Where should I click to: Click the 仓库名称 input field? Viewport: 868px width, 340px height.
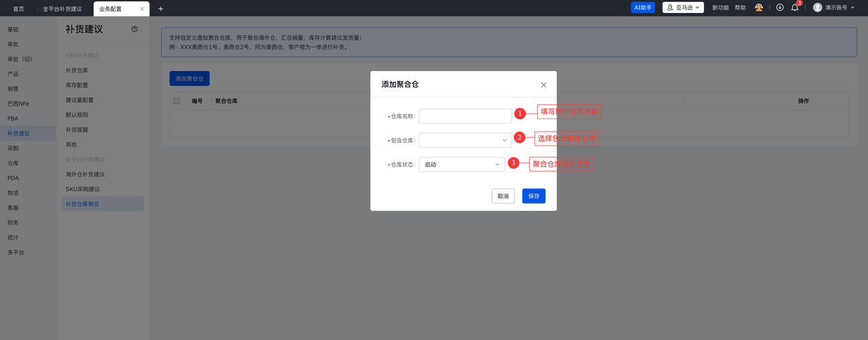pos(465,116)
